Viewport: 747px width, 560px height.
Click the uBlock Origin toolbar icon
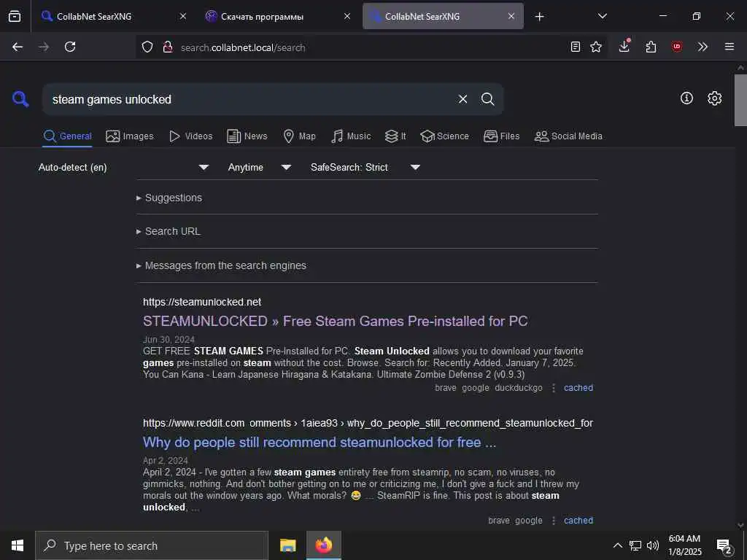point(677,47)
